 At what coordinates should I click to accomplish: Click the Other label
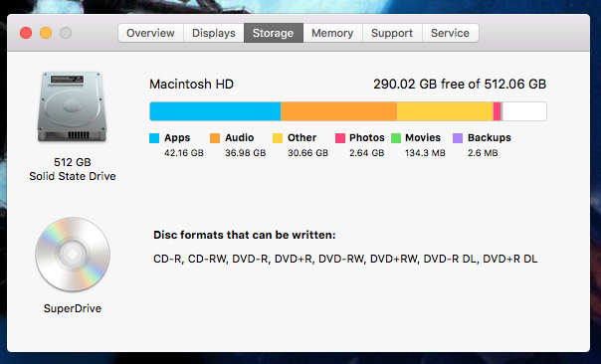(302, 137)
